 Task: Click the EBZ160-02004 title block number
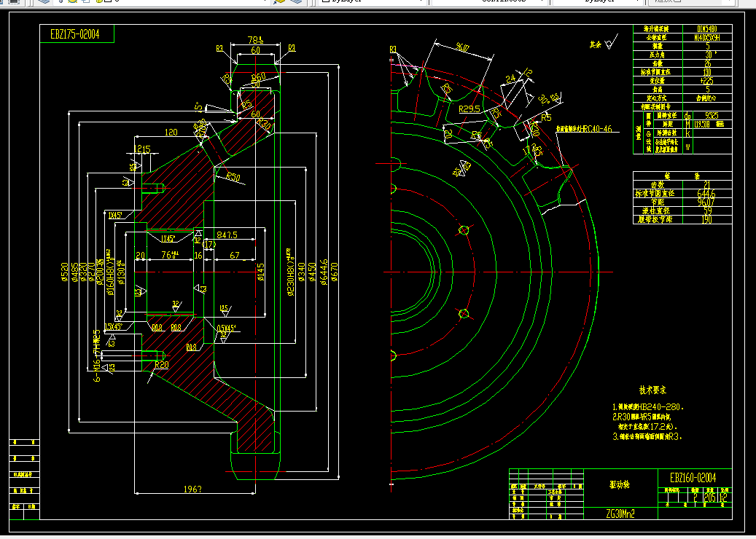(x=693, y=478)
